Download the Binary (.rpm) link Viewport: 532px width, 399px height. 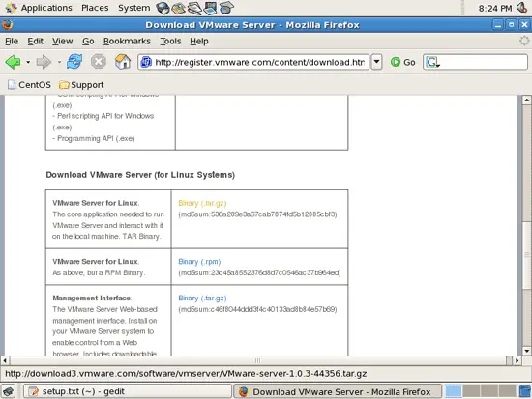[199, 262]
